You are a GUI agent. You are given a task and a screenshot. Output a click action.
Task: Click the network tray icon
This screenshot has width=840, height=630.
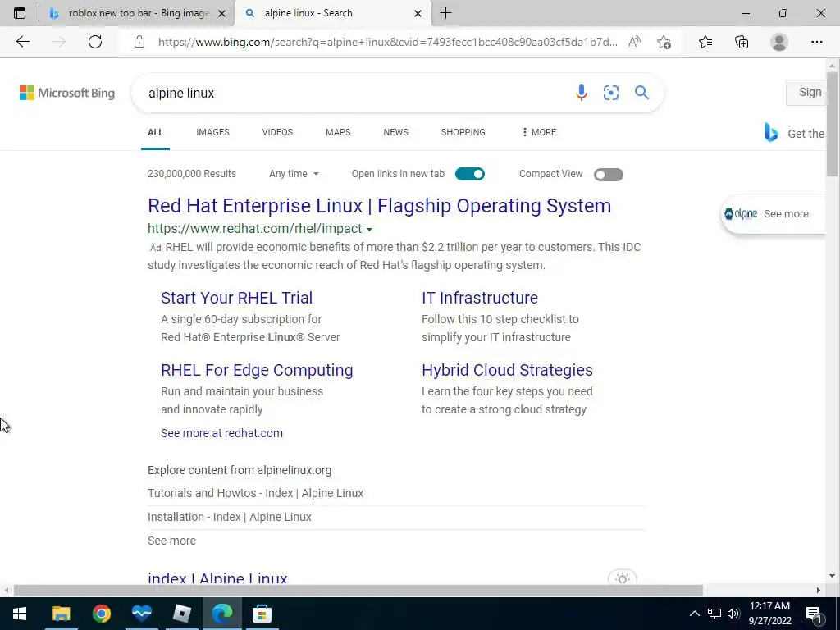pyautogui.click(x=714, y=614)
